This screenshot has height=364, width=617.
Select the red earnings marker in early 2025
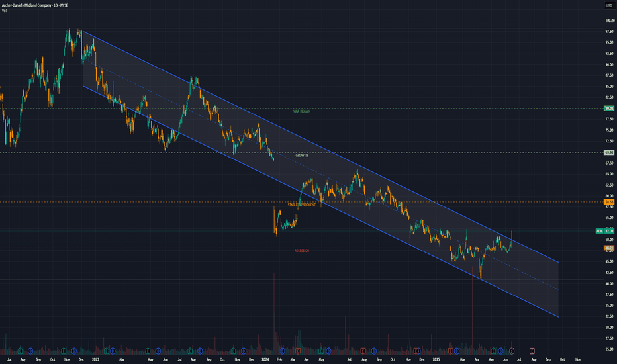[451, 351]
